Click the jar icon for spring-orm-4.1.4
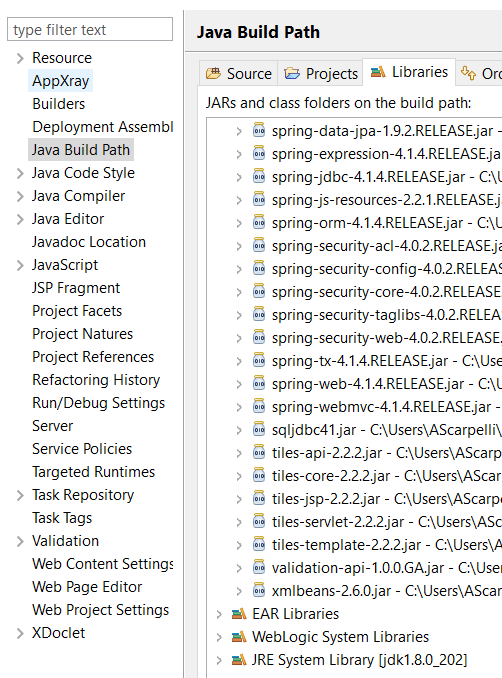 [x=259, y=223]
